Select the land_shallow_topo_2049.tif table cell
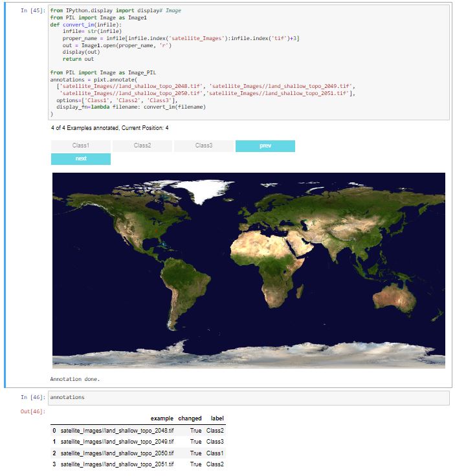 pyautogui.click(x=117, y=442)
